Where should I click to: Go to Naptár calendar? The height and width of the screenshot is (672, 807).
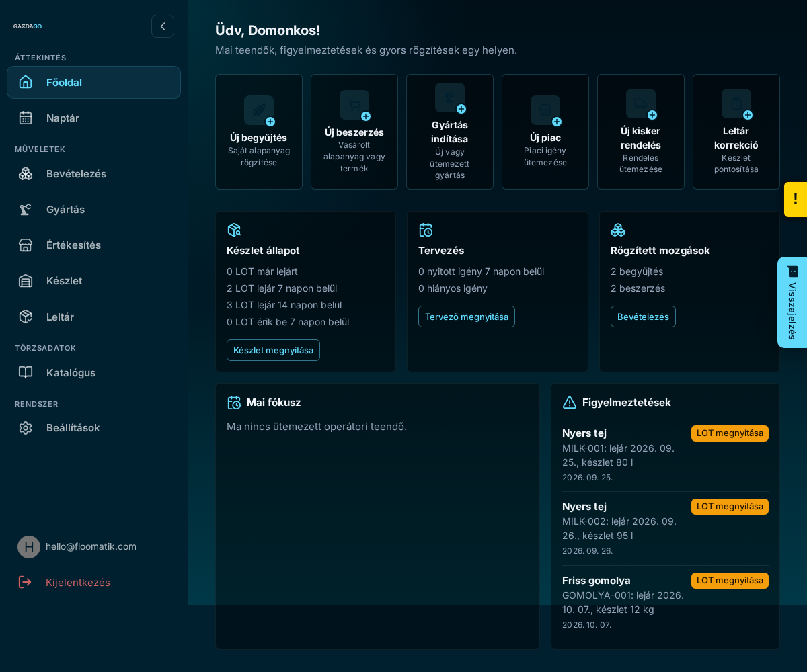[93, 118]
